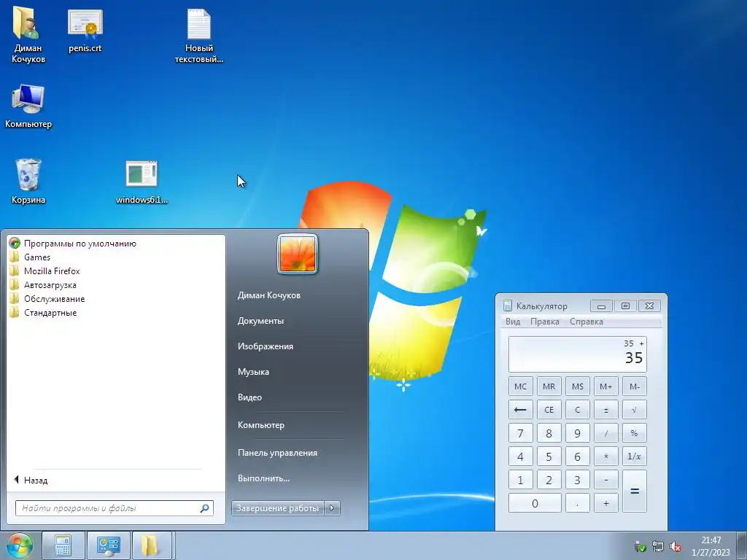The image size is (747, 560).
Task: Open the Вид menu in Calculator
Action: point(513,322)
